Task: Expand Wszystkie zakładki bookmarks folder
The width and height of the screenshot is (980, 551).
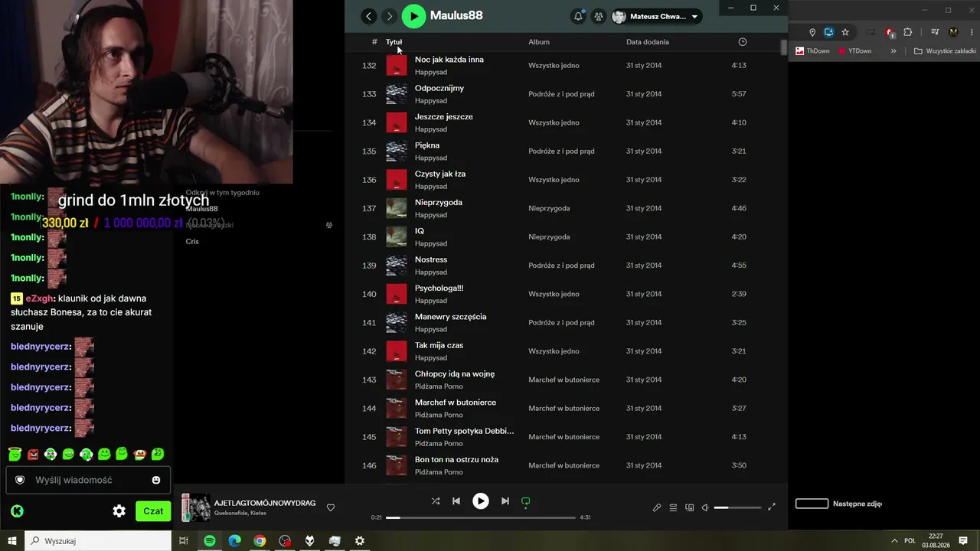Action: point(945,51)
